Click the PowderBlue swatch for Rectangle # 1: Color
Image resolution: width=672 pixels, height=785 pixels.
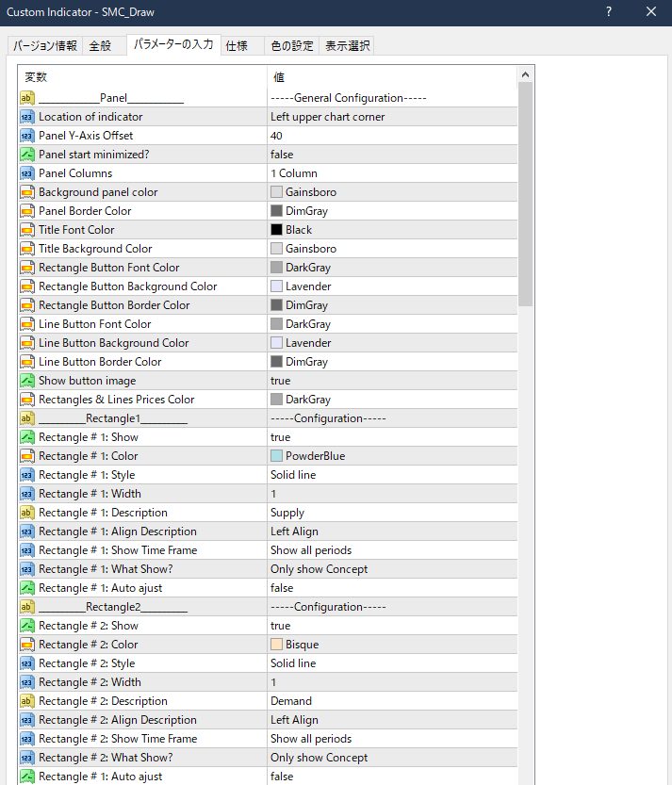[276, 456]
